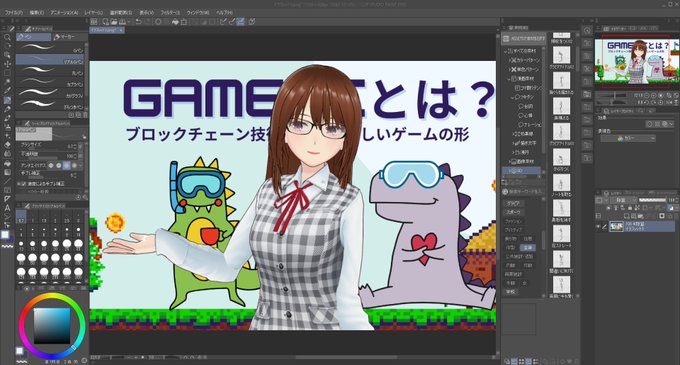680x365 pixels.
Task: Open the アニメーション menu
Action: coord(64,13)
